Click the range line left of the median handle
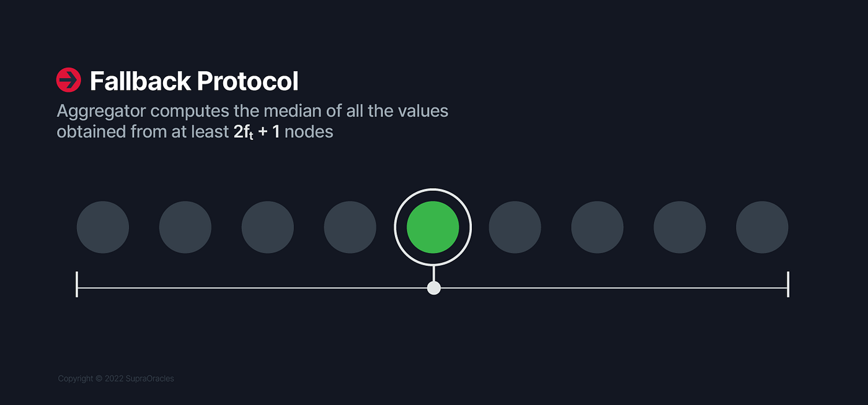This screenshot has height=405, width=868. (x=252, y=288)
